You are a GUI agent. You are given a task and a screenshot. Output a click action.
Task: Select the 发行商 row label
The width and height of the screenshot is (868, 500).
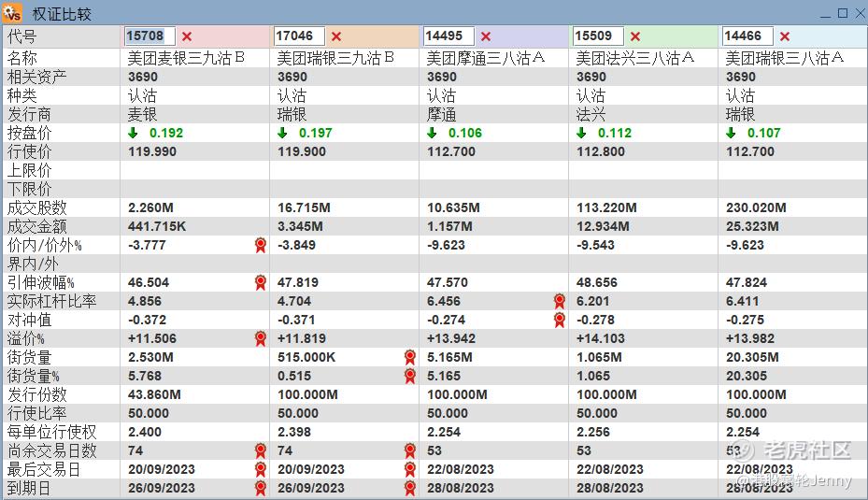pyautogui.click(x=29, y=115)
